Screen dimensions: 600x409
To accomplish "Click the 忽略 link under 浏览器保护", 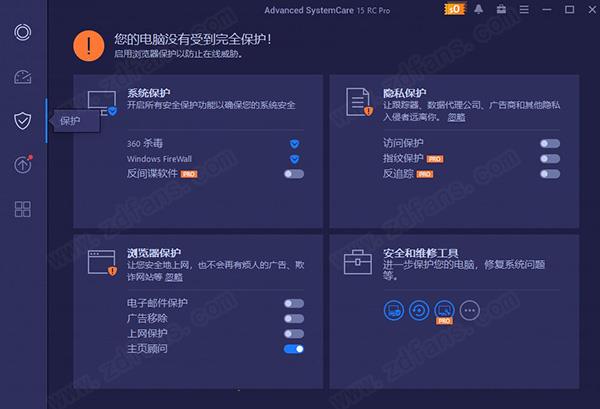I will coord(174,277).
